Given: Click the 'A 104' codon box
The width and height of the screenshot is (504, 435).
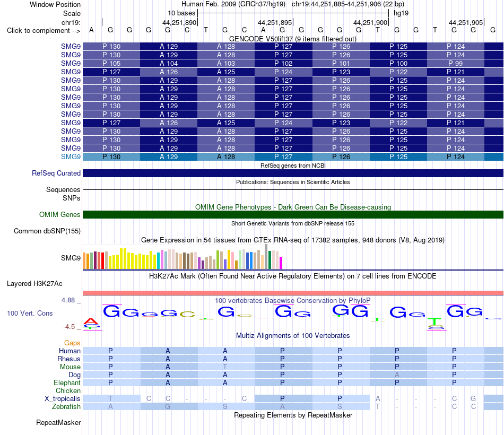Looking at the screenshot, I should tap(168, 63).
